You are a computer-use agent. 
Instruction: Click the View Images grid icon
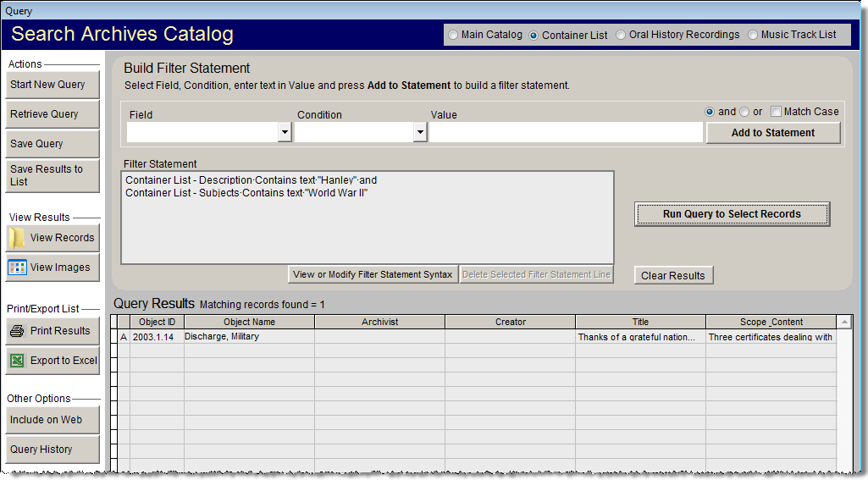pyautogui.click(x=17, y=268)
